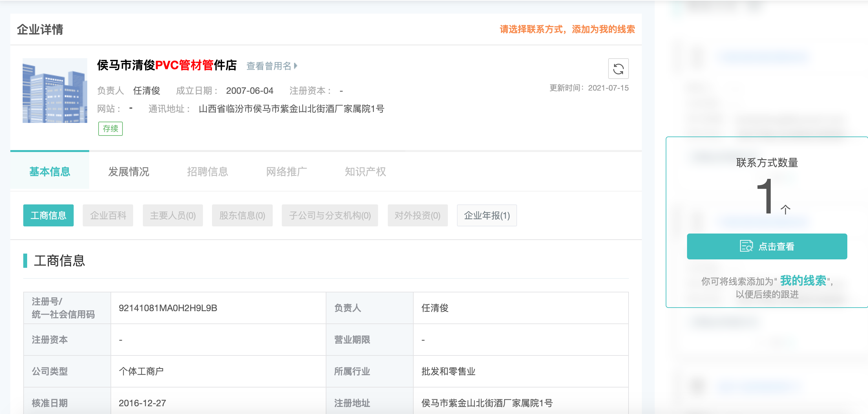
Task: Click the 我的线索 link text
Action: click(x=803, y=280)
